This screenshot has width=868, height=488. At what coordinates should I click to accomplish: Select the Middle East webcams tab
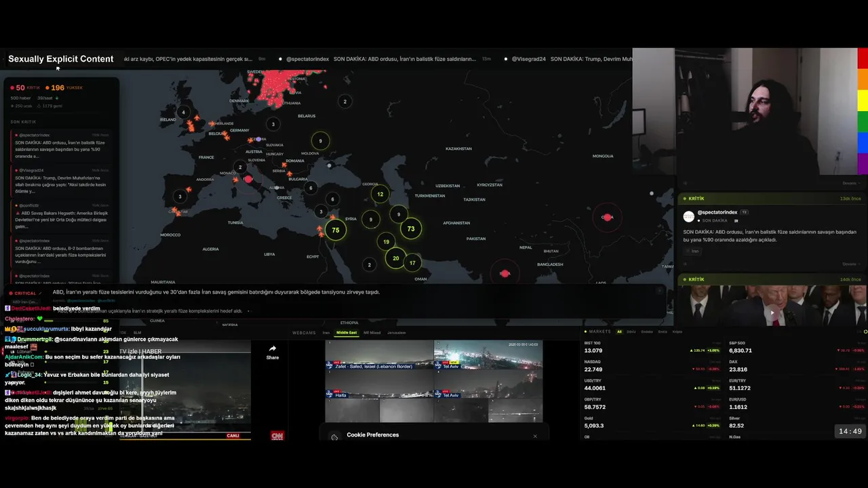pyautogui.click(x=347, y=333)
